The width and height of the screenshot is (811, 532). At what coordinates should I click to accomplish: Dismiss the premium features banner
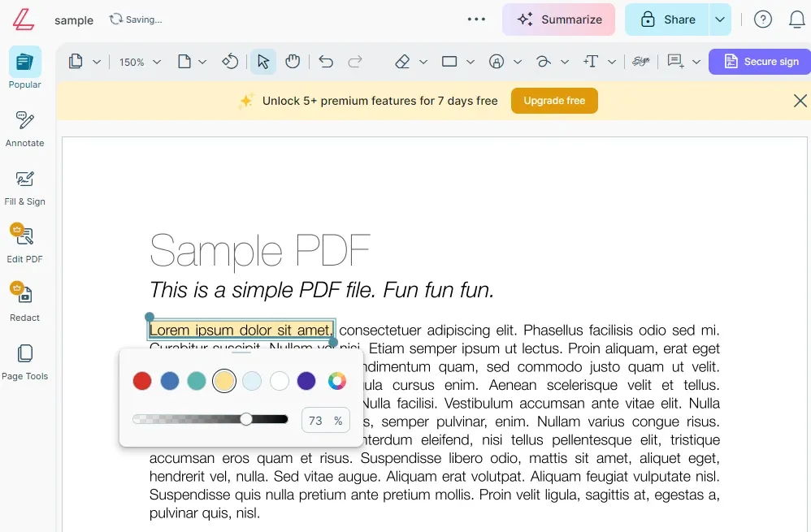point(800,101)
